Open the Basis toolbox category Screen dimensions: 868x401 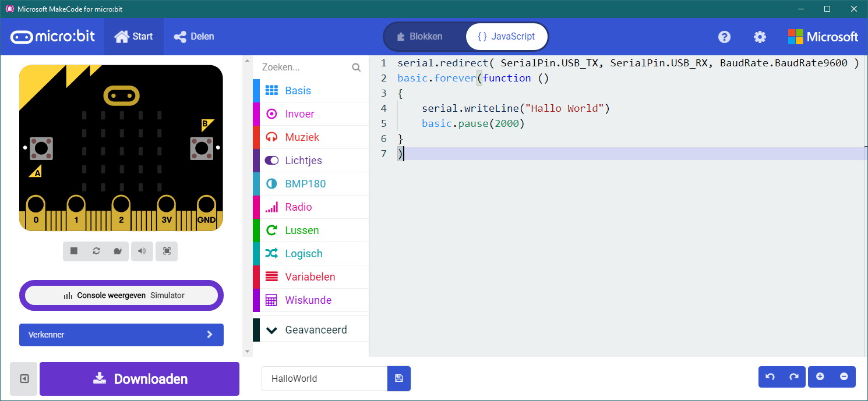pyautogui.click(x=310, y=91)
